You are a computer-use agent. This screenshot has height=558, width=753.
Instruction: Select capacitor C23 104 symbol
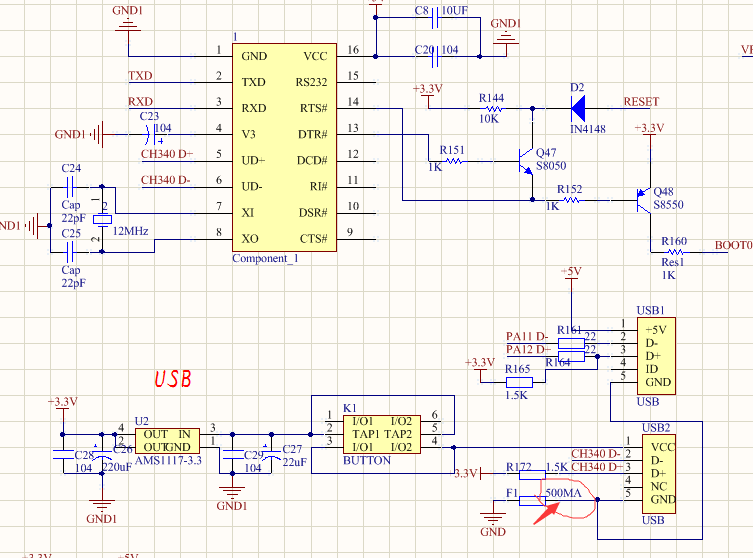click(150, 134)
